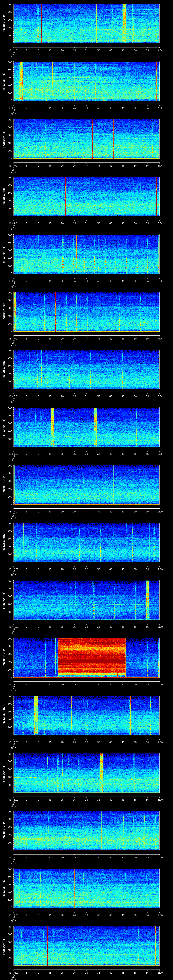Viewport: 173px width, 980px height.
Task: Click the 3:00 end time label
Action: click(160, 108)
